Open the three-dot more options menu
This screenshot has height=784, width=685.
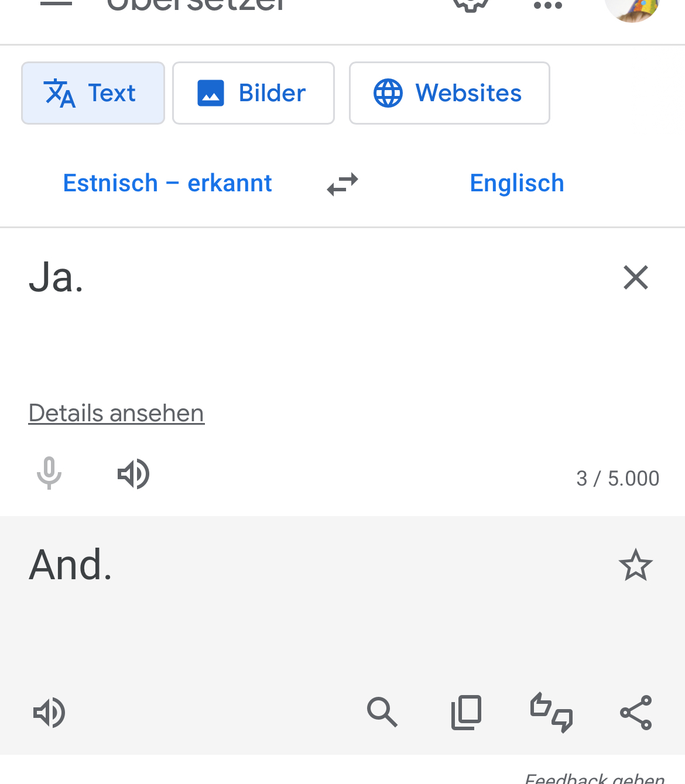pos(548,5)
